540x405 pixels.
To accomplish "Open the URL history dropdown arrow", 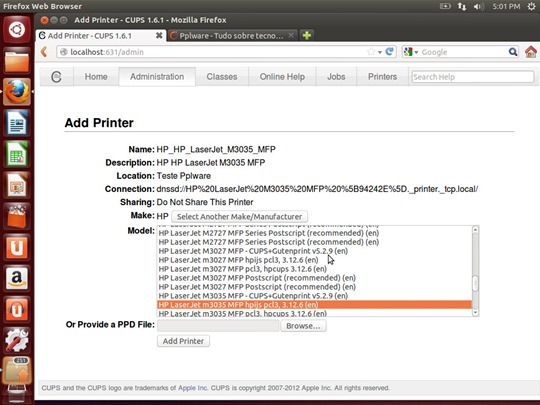I will (x=380, y=52).
